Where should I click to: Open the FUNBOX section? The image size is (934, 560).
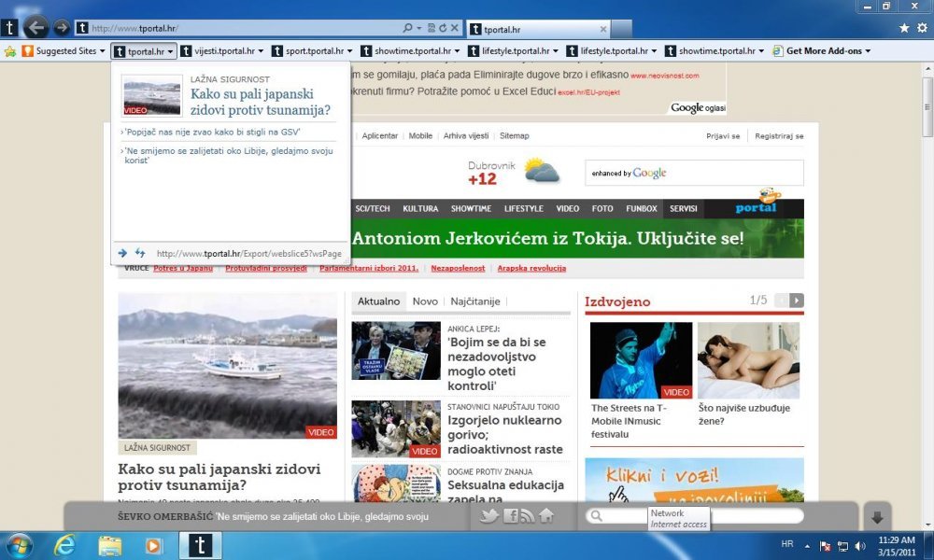point(642,209)
